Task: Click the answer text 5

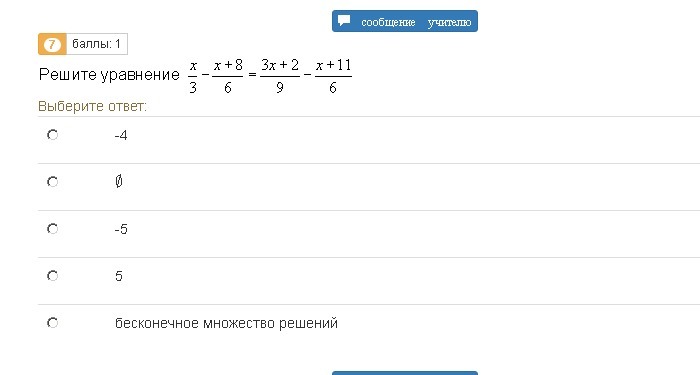Action: pyautogui.click(x=119, y=276)
